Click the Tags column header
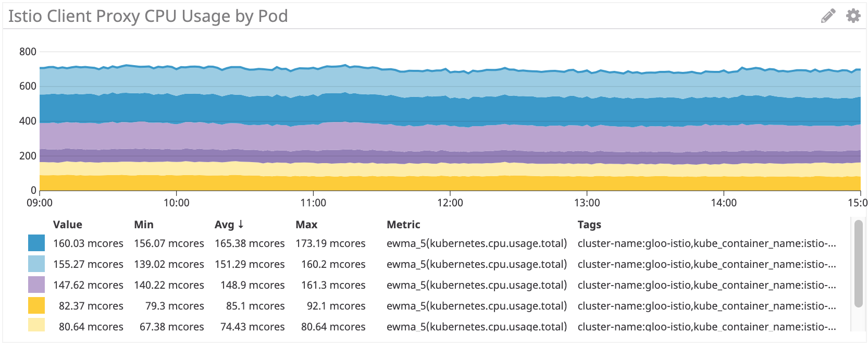 (589, 225)
